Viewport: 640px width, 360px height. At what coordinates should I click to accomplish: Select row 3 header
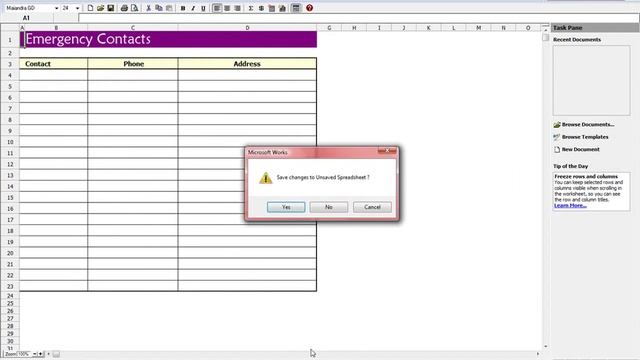pyautogui.click(x=10, y=64)
